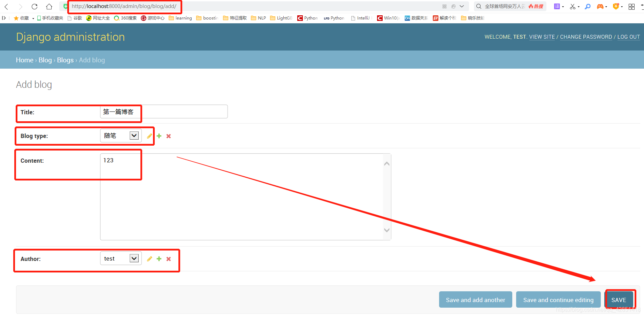644x316 pixels.
Task: Open the 解读个税 bookmark
Action: pos(444,18)
